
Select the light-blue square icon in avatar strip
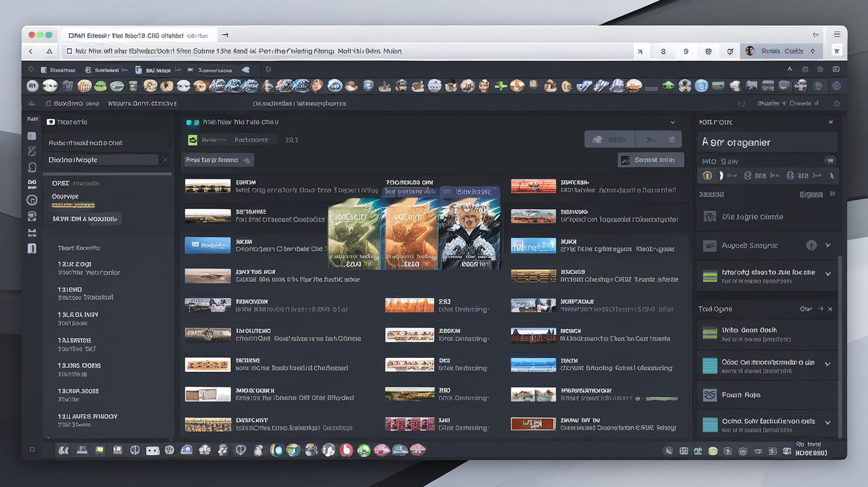[701, 85]
